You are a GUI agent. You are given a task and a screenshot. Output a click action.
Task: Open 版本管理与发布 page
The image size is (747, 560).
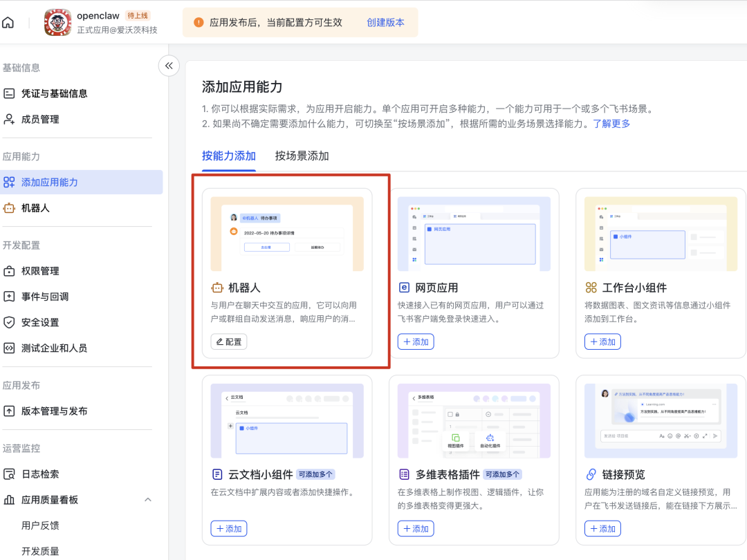click(x=55, y=411)
